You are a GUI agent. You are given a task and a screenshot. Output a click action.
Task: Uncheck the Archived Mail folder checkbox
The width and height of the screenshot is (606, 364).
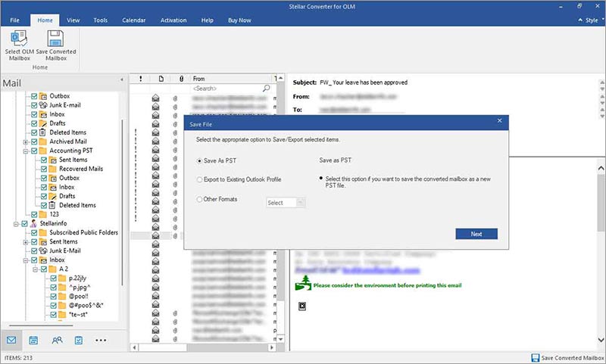coord(34,142)
